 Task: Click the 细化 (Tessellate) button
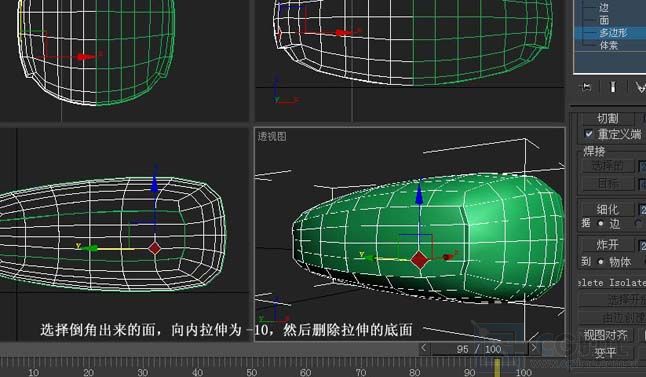tap(608, 209)
